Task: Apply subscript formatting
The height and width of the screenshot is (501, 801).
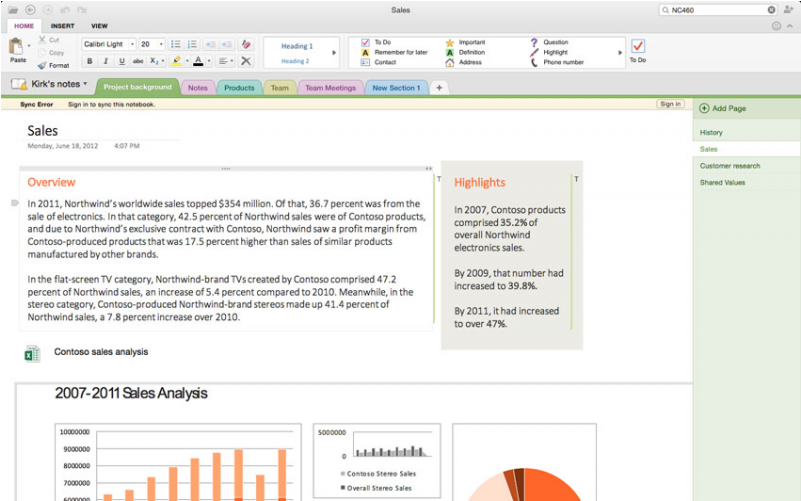Action: (153, 61)
